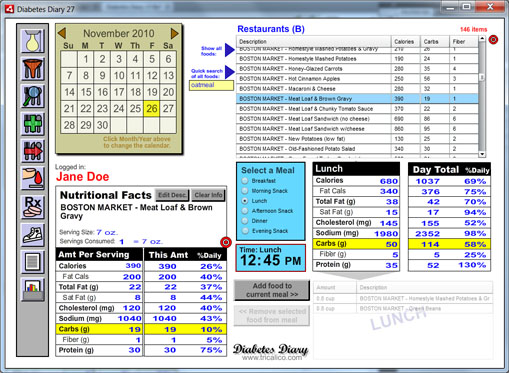509x373 pixels.
Task: Sort list by Calories column header
Action: [406, 42]
